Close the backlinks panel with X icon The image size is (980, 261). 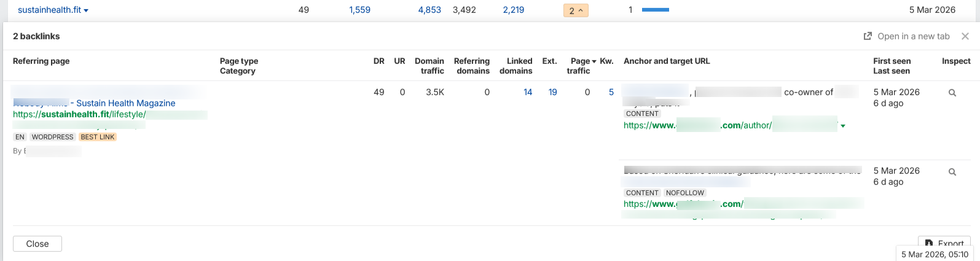point(965,36)
